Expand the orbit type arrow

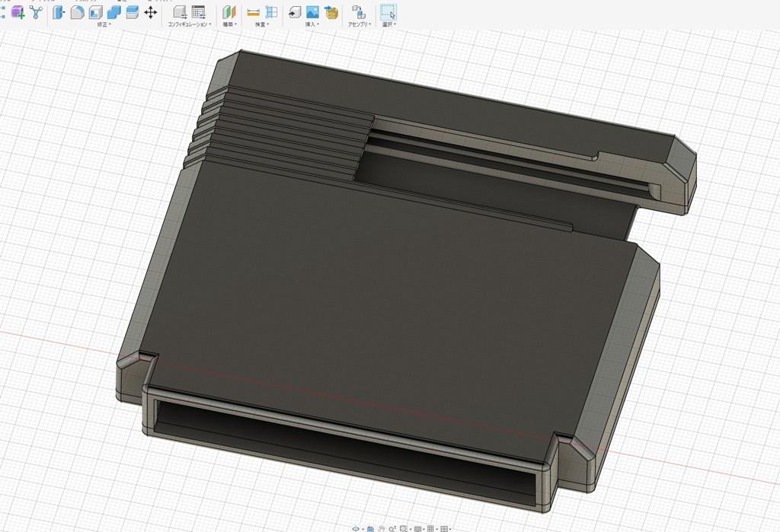click(x=363, y=529)
